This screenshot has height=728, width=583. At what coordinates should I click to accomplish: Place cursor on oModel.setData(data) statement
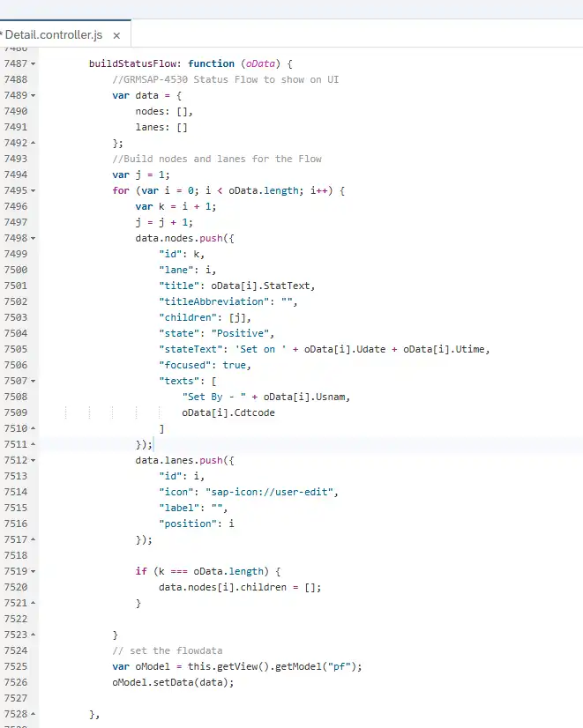pos(173,682)
